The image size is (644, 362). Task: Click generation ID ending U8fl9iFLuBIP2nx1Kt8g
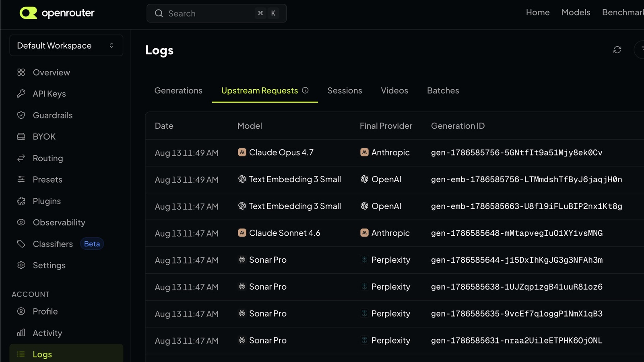pos(526,206)
